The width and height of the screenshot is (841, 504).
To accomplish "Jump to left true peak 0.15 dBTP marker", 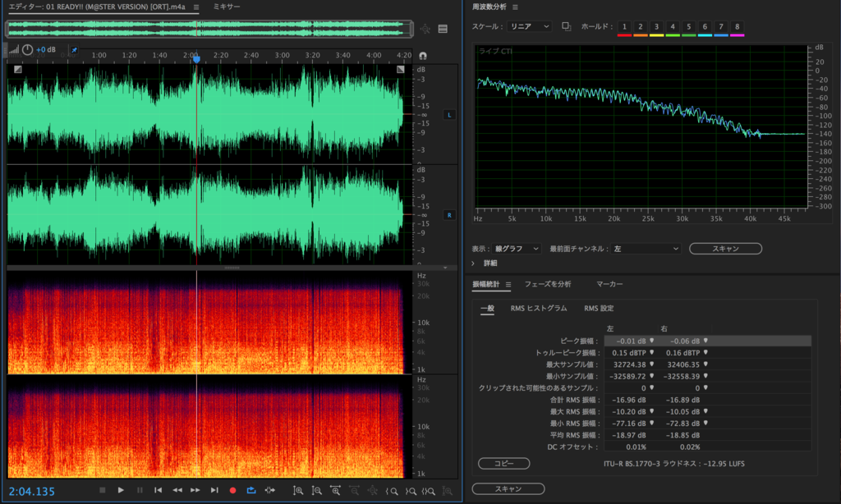I will (x=651, y=352).
